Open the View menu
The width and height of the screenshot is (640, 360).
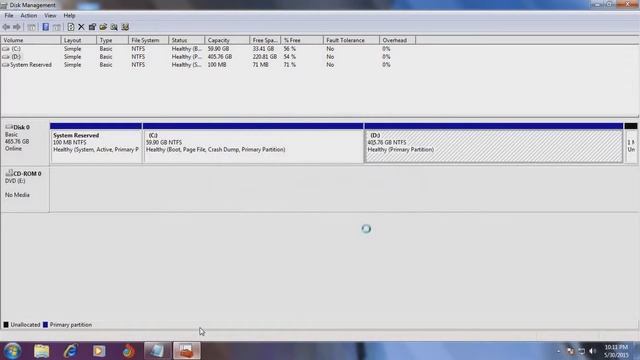point(50,16)
